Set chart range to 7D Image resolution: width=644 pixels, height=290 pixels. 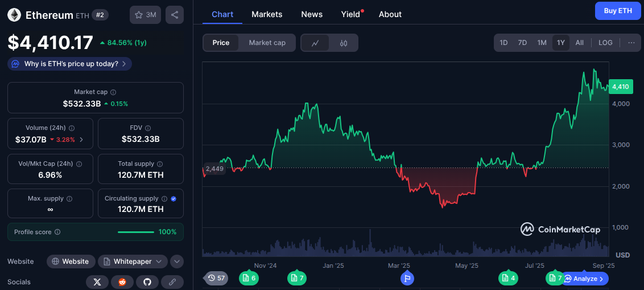pyautogui.click(x=522, y=43)
